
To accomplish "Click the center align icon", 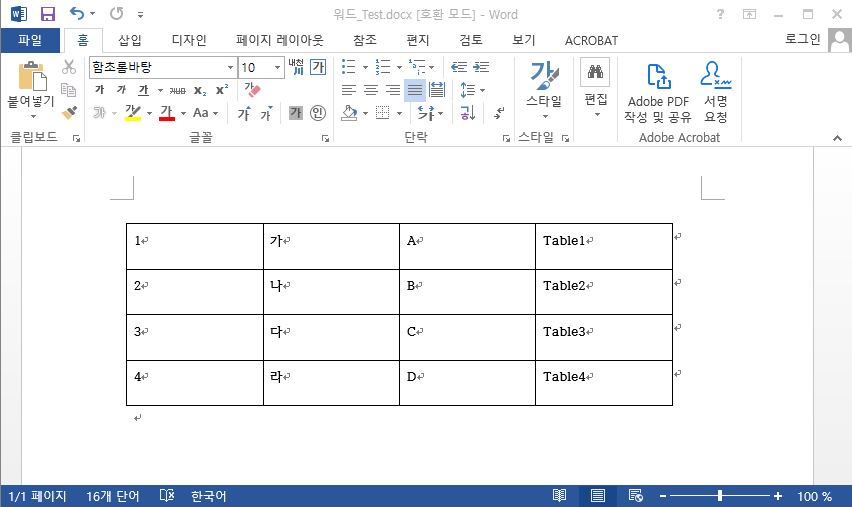I will [371, 90].
